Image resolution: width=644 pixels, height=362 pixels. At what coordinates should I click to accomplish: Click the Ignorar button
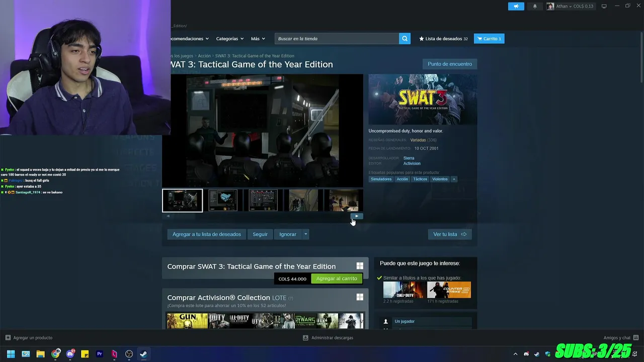point(288,234)
